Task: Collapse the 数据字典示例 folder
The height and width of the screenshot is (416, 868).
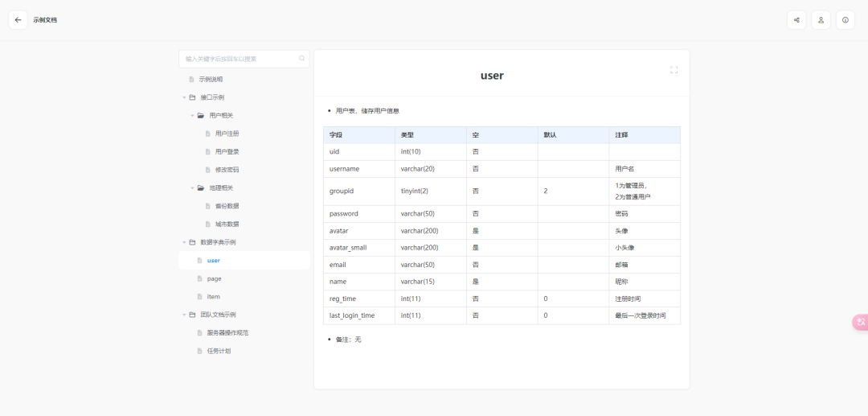Action: click(x=183, y=242)
